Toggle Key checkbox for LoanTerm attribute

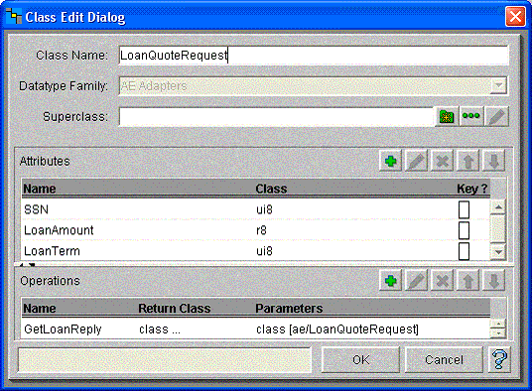coord(464,251)
